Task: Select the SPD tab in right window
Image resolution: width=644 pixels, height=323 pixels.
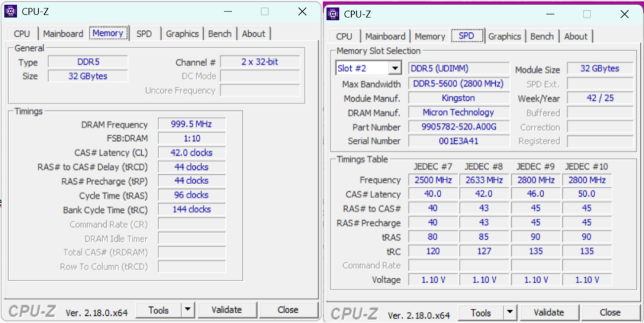Action: tap(467, 35)
